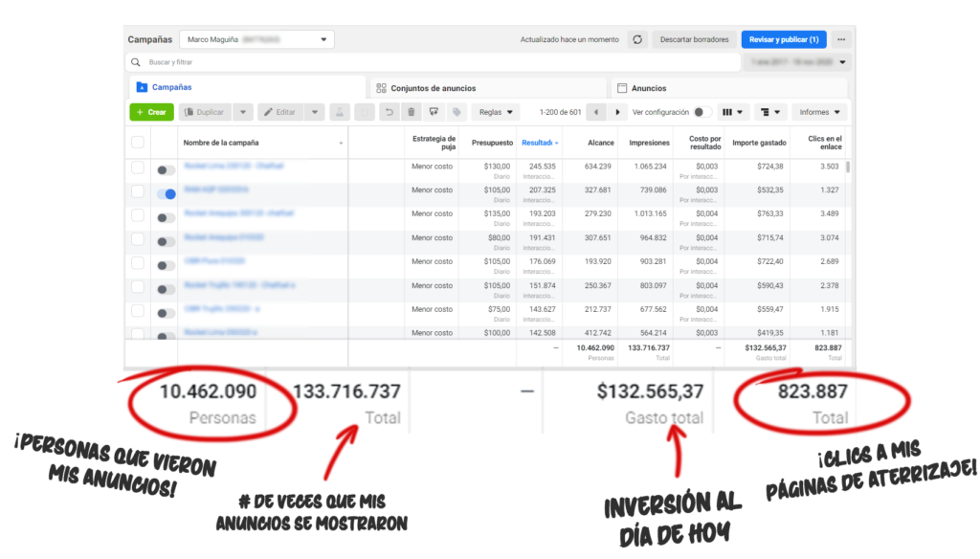Open the Marco Maguiña account dropdown

(257, 40)
